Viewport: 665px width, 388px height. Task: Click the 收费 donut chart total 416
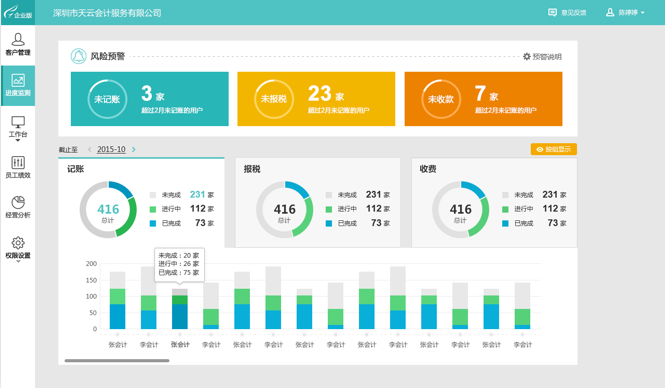point(461,209)
